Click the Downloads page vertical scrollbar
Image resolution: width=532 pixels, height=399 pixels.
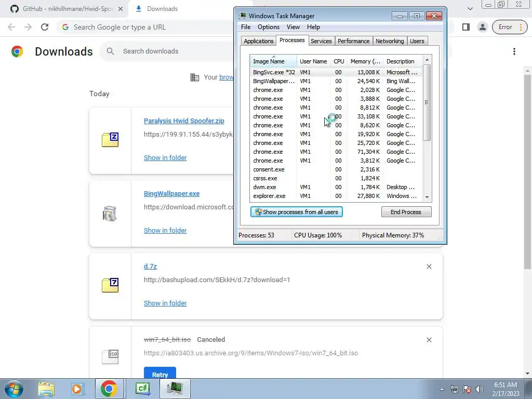[x=527, y=171]
